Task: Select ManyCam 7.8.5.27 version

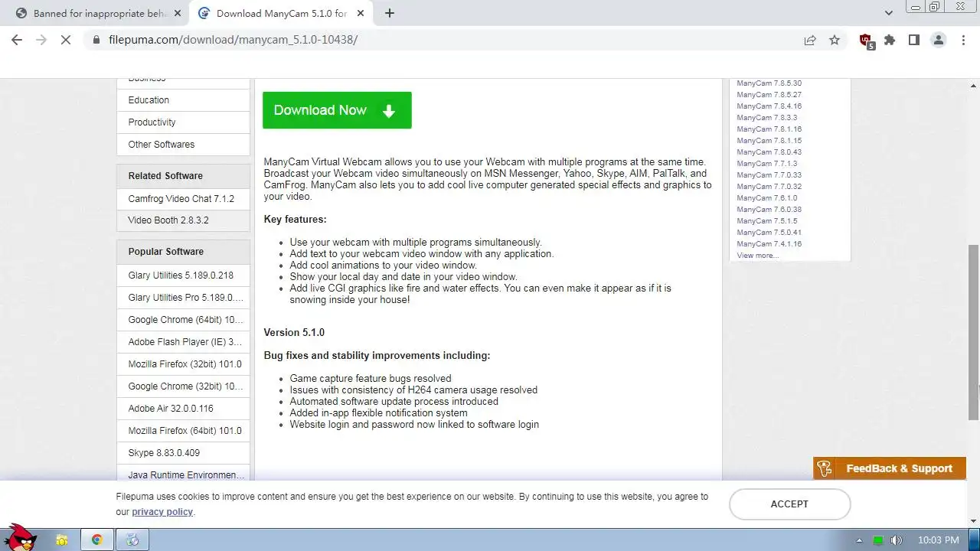Action: (x=769, y=95)
